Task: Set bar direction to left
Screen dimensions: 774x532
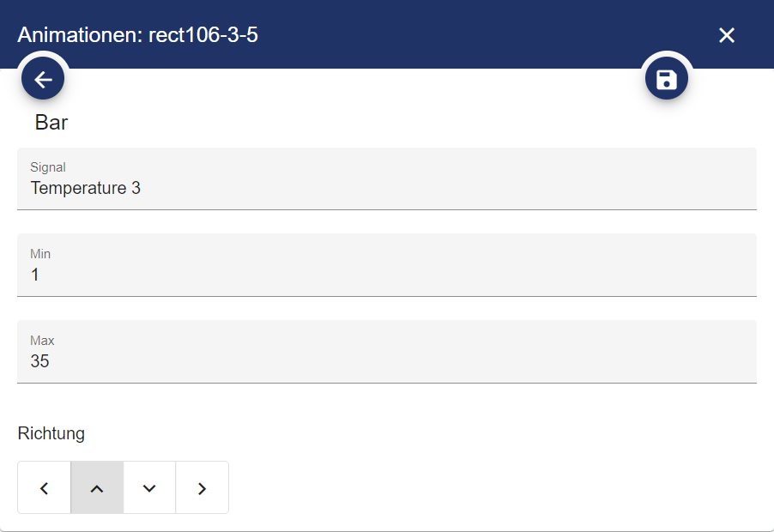Action: (45, 488)
